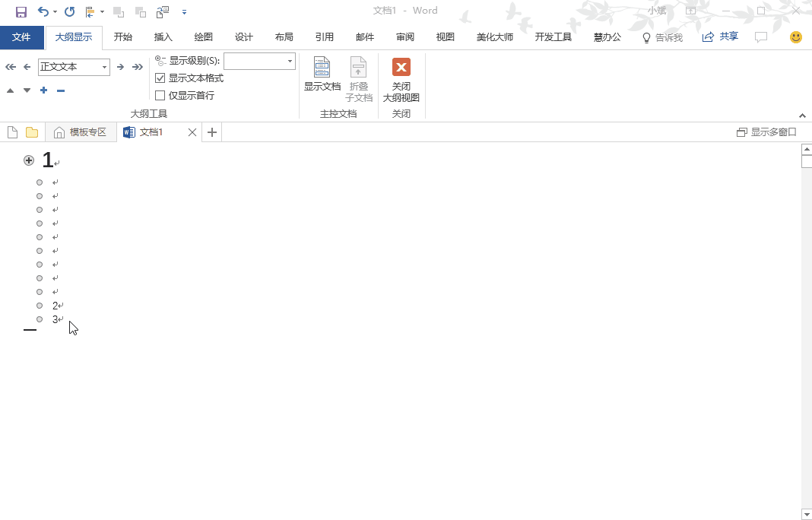Click the 小斌 account name
Viewport: 812px width, 520px height.
click(x=657, y=11)
